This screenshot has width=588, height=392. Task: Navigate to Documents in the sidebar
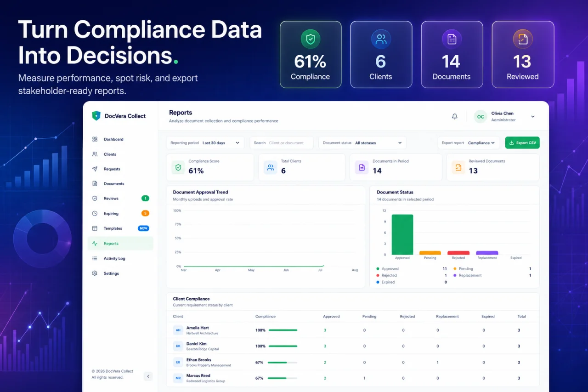tap(120, 184)
